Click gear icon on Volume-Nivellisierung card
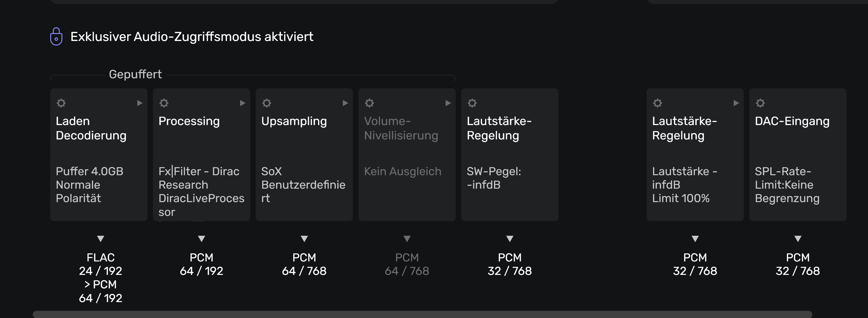 [x=369, y=103]
